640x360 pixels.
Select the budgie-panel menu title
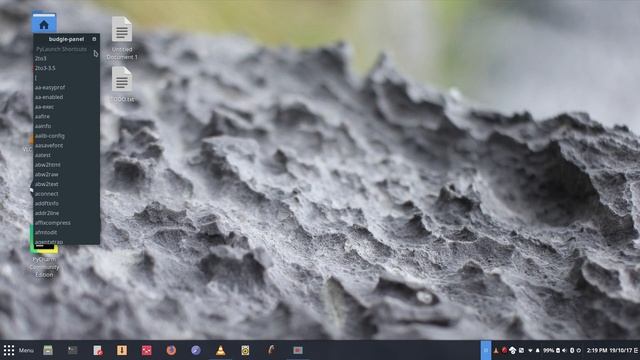66,39
